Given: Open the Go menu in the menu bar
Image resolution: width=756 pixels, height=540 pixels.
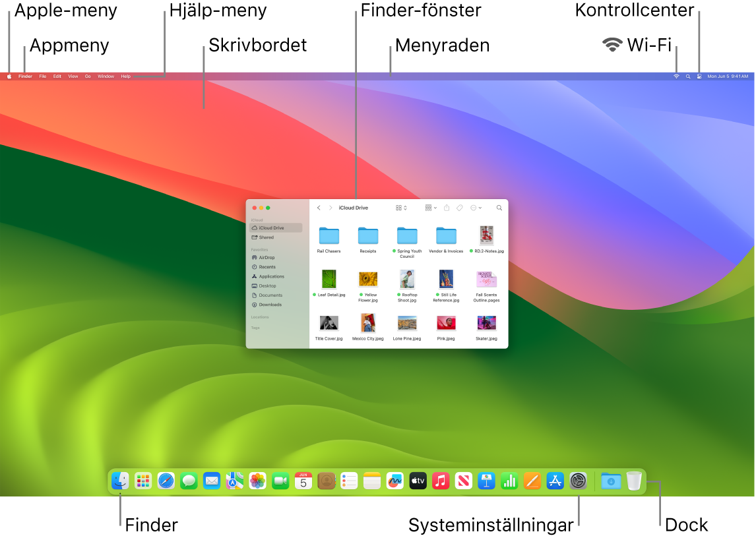Looking at the screenshot, I should (x=88, y=76).
